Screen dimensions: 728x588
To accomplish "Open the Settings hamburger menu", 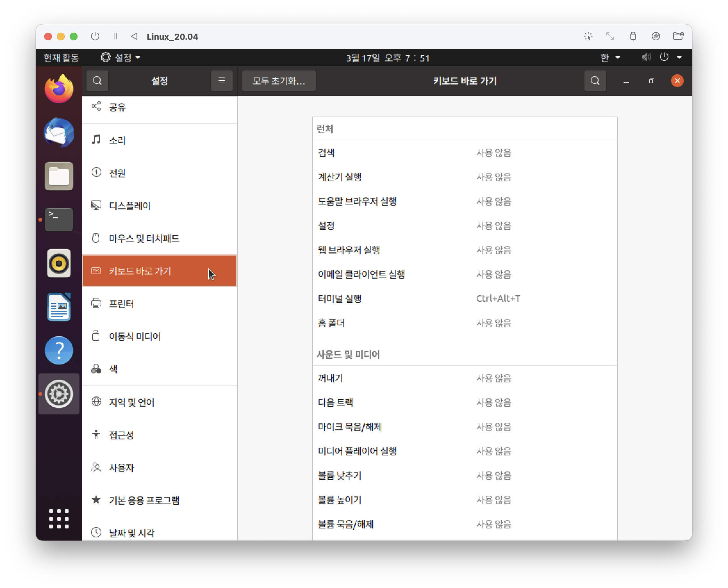I will (x=221, y=81).
